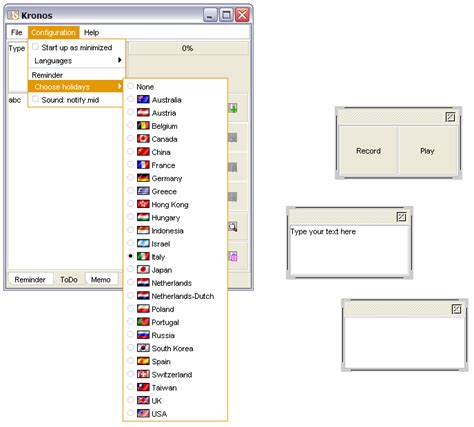Click the Indonesia flag icon

tap(143, 230)
